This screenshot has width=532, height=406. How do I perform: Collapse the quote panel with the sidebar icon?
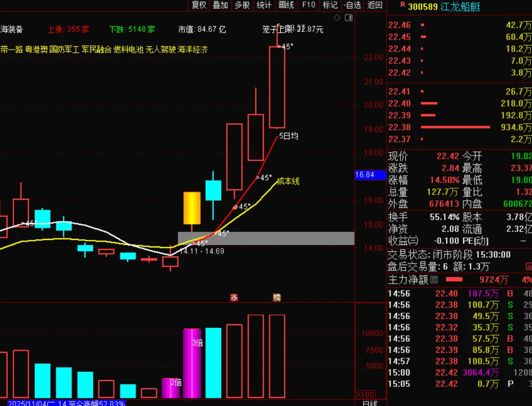pos(350,17)
